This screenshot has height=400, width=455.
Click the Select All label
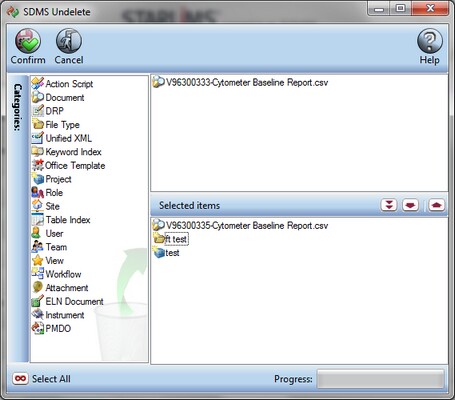coord(51,379)
